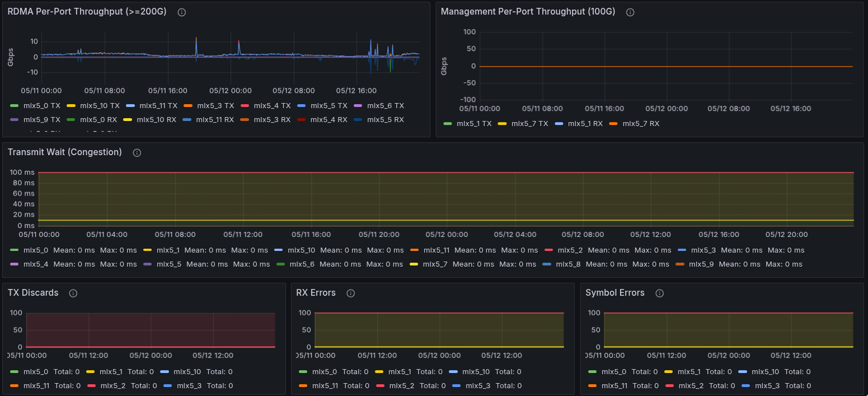This screenshot has width=868, height=396.
Task: Open color picker for mlx5_5 Transmit Wait swatch
Action: (x=147, y=264)
